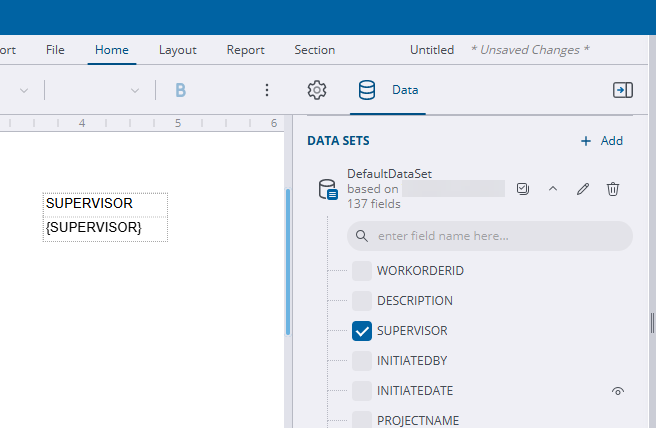Screen dimensions: 656x428
Task: Collapse the DefaultDataSet fields list
Action: coord(553,189)
